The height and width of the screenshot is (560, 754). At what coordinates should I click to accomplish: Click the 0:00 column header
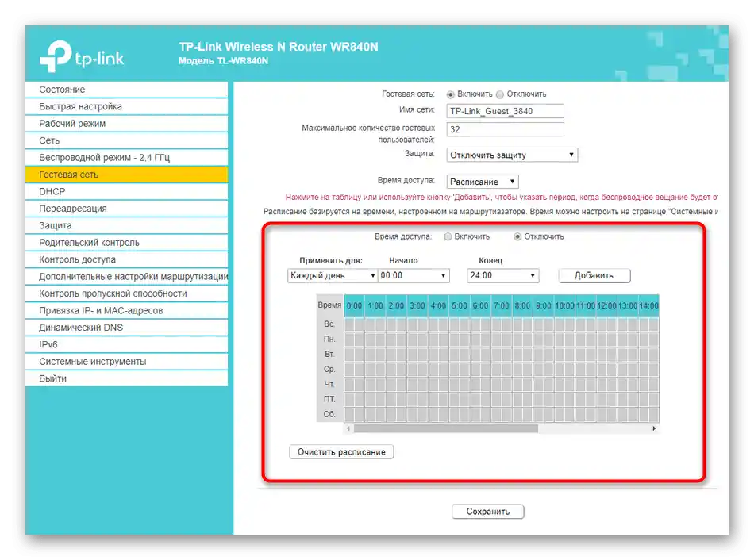point(355,305)
